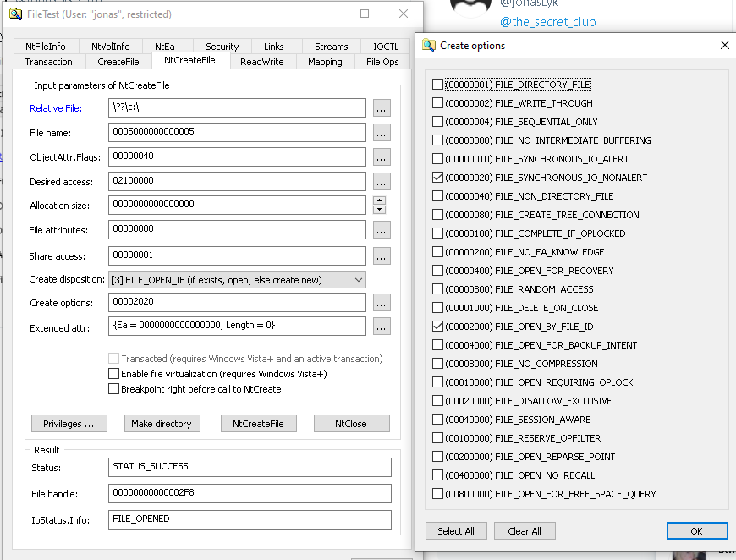This screenshot has width=736, height=560.
Task: Enable FILE_SESSION_AWARE checkbox
Action: (x=437, y=420)
